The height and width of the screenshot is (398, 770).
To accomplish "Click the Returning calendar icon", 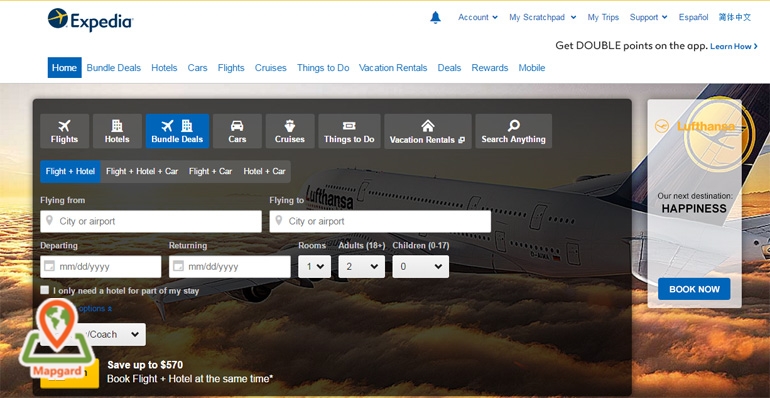I will (178, 266).
